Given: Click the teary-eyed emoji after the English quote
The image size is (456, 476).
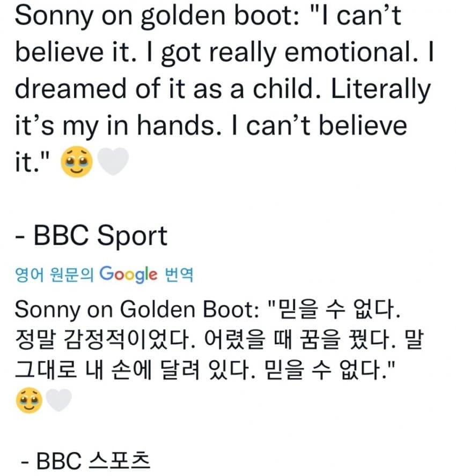Looking at the screenshot, I should click(78, 162).
